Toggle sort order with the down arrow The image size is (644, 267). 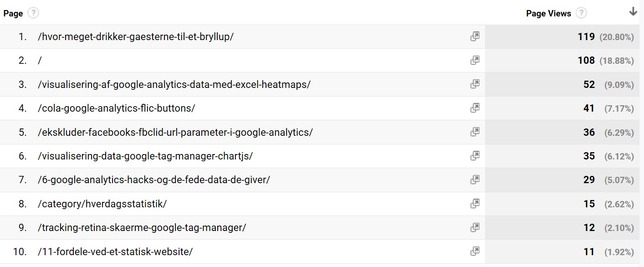633,12
